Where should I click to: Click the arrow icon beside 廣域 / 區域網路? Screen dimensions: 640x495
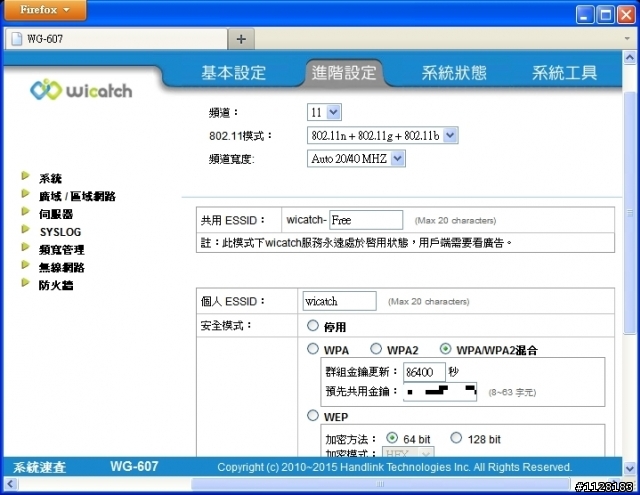(25, 193)
